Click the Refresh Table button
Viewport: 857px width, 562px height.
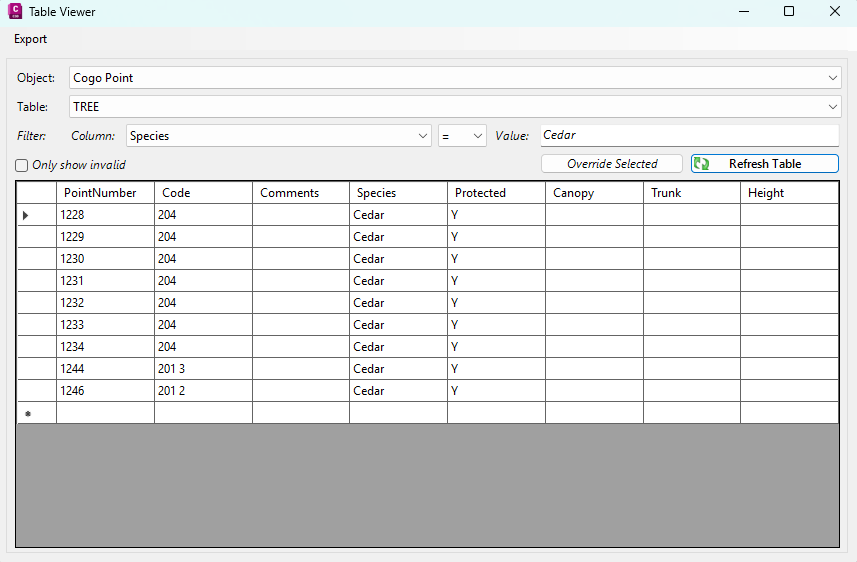tap(764, 164)
